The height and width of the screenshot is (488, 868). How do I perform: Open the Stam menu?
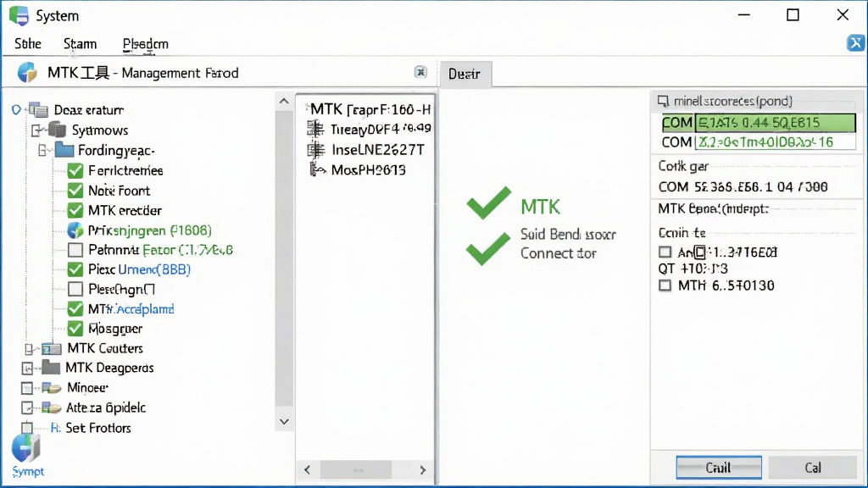click(80, 44)
